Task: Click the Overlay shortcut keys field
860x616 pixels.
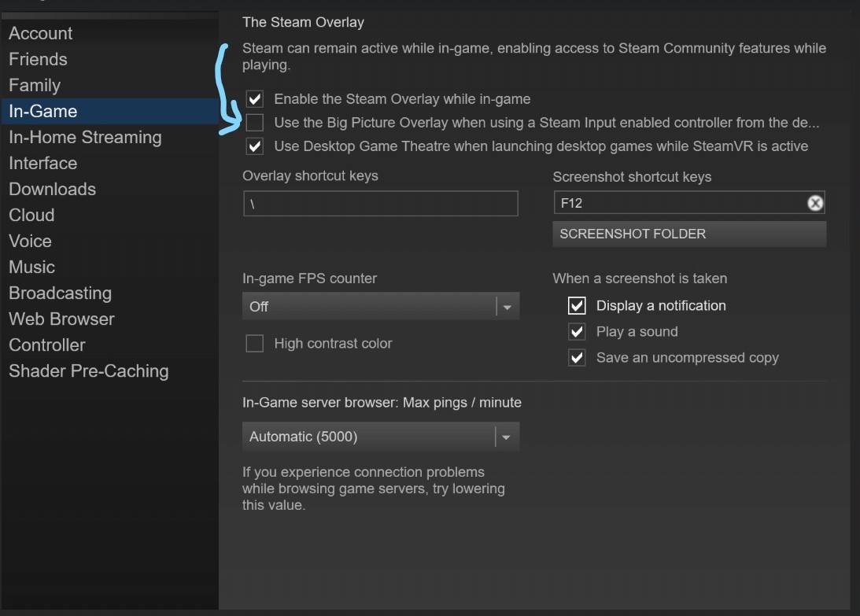Action: coord(380,203)
